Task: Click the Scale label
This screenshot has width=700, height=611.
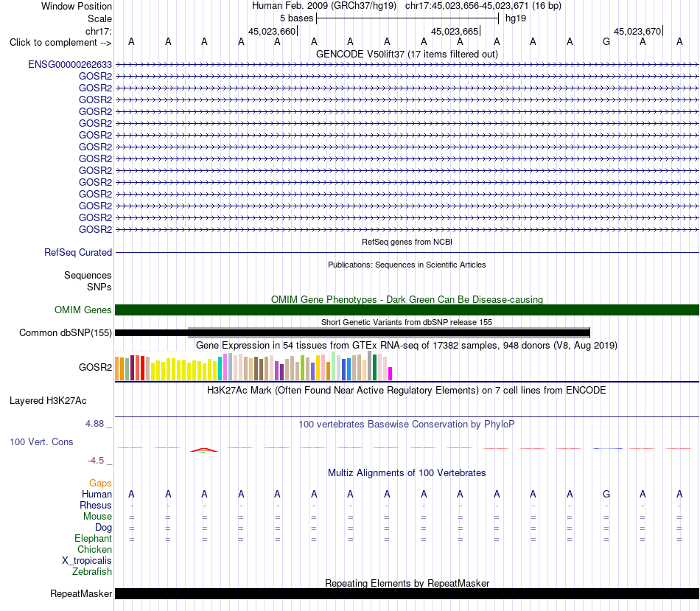Action: [x=99, y=18]
